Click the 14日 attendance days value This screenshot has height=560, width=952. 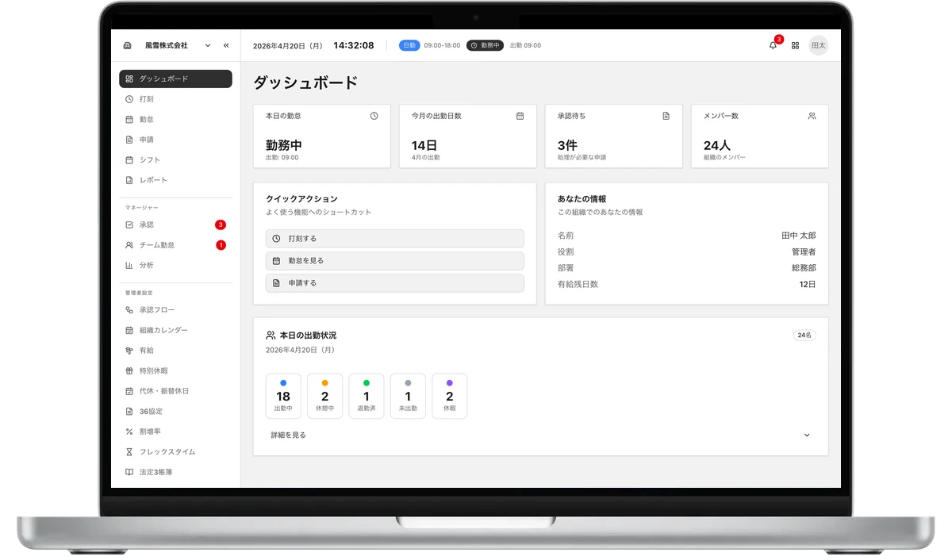tap(424, 145)
